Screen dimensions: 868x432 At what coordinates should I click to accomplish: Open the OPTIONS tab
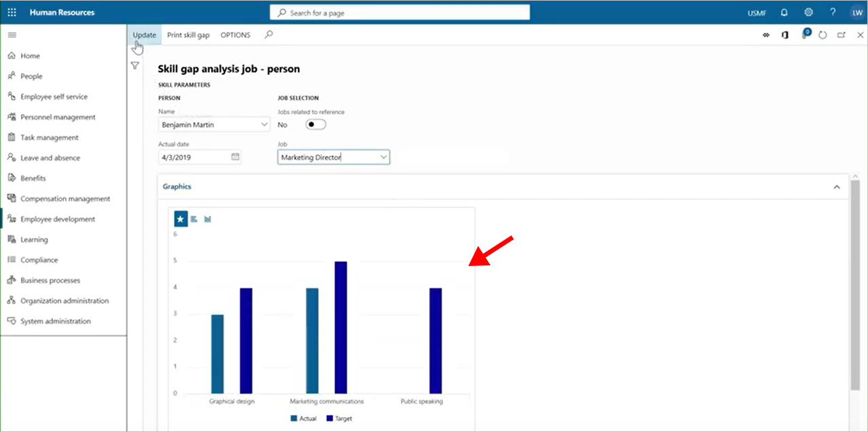point(235,35)
